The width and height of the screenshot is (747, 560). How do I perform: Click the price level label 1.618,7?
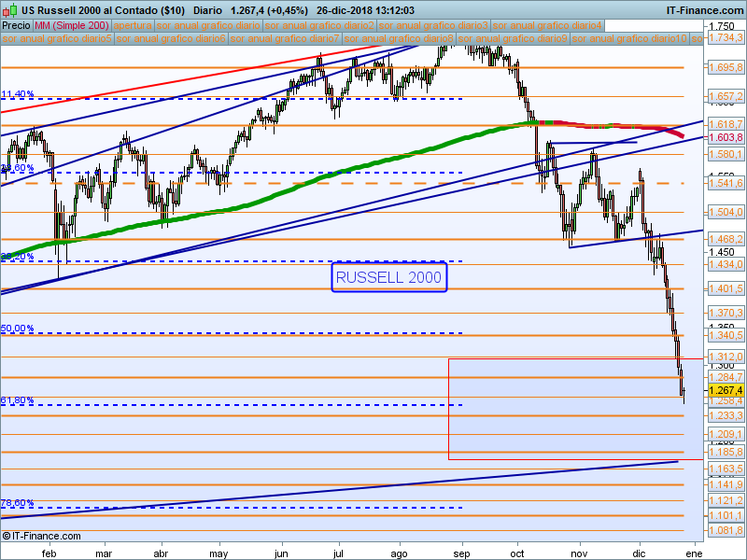726,125
